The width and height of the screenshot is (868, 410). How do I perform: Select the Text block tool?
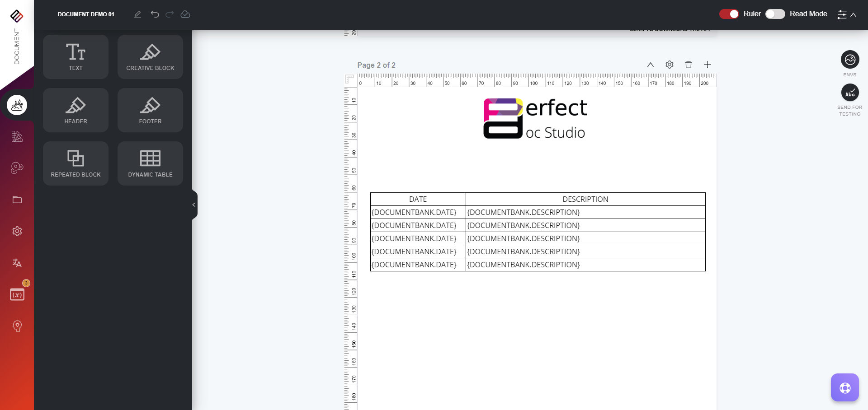[x=75, y=57]
